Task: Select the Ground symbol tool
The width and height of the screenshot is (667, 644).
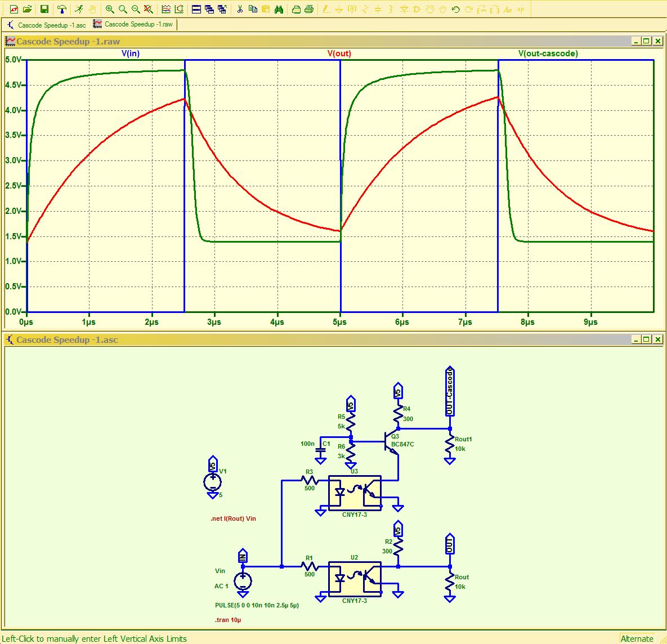Action: (339, 9)
